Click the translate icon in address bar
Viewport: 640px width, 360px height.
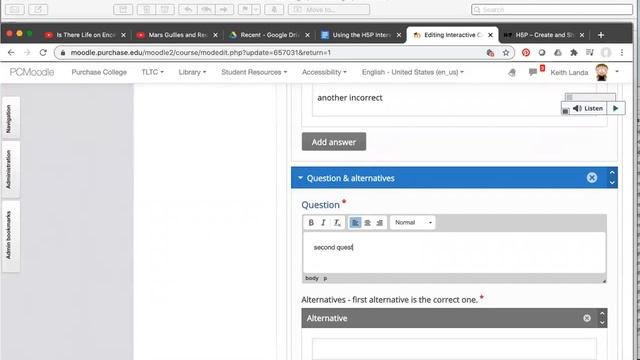click(x=490, y=53)
